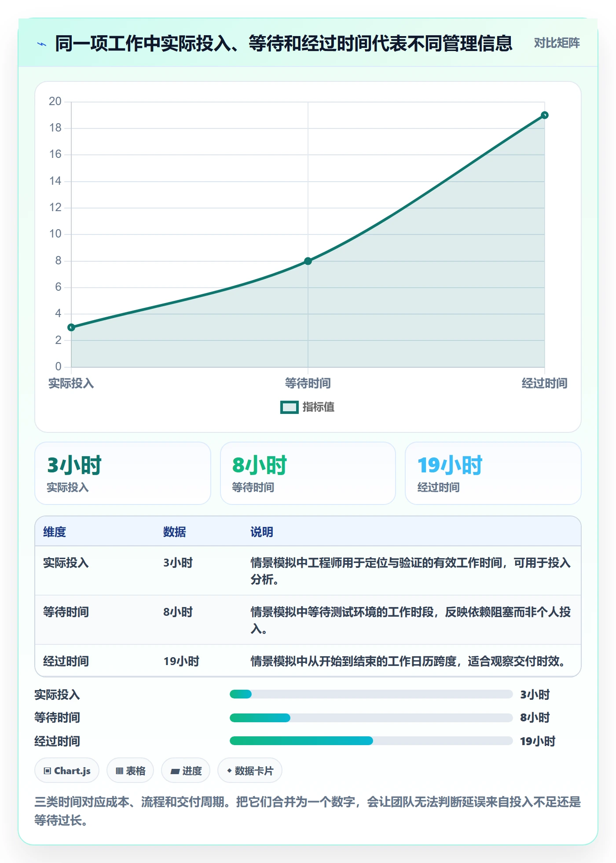This screenshot has height=863, width=616.
Task: Click the lightning bolt icon beside the title
Action: (x=42, y=44)
